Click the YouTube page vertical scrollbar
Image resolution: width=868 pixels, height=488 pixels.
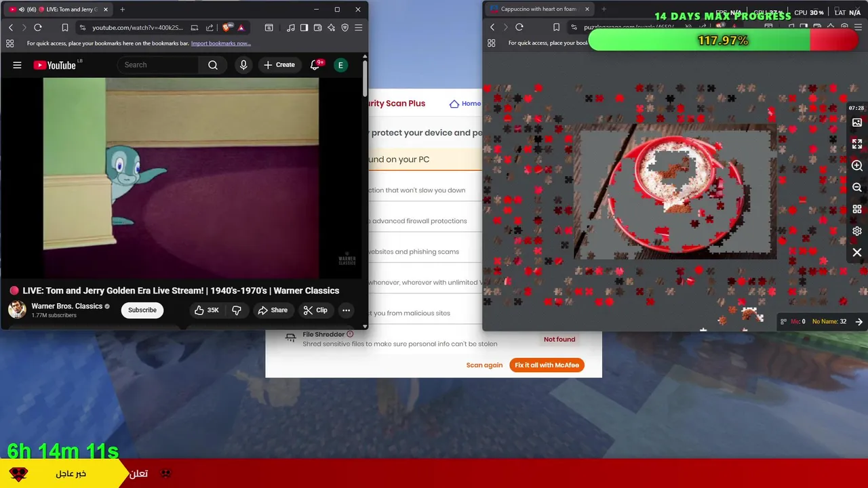coord(366,78)
